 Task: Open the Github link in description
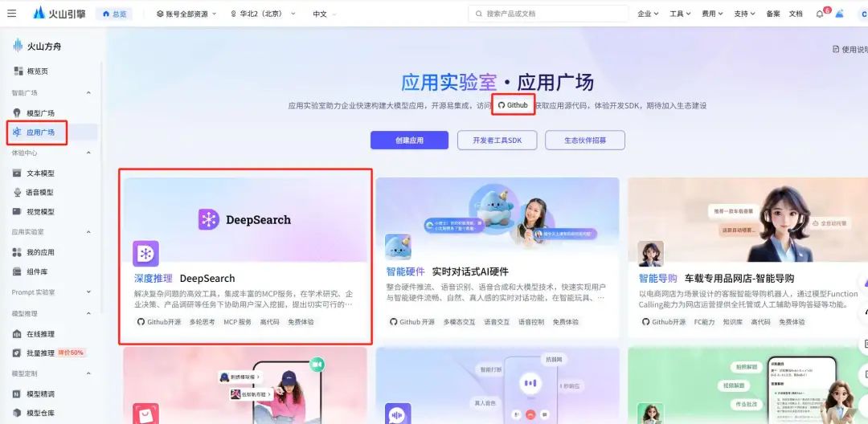point(513,105)
